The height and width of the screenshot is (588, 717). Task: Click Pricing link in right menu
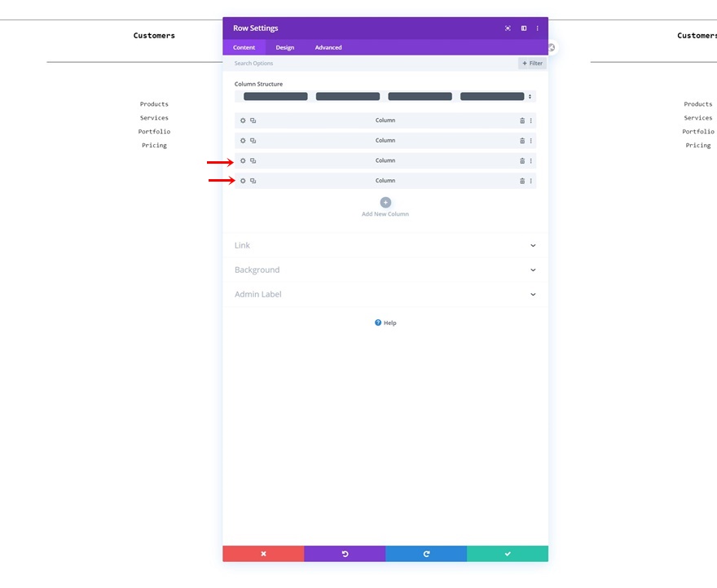click(x=697, y=146)
